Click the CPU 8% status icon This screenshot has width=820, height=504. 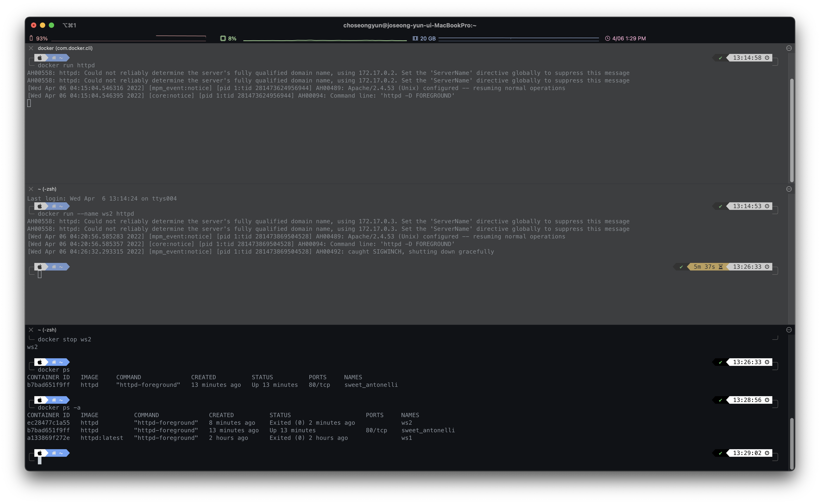223,38
